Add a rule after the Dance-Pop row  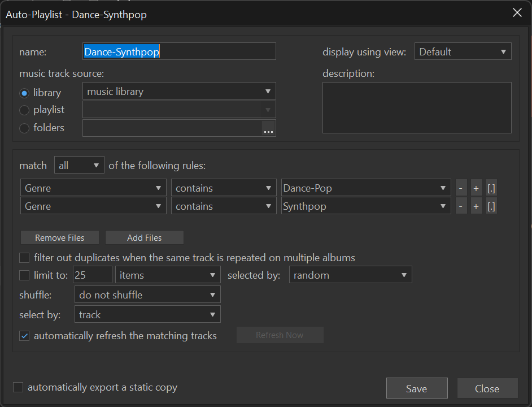(x=476, y=188)
